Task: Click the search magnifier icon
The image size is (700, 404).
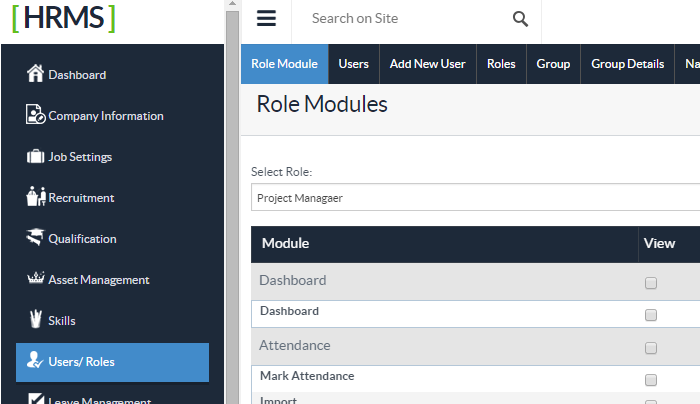Action: (520, 19)
